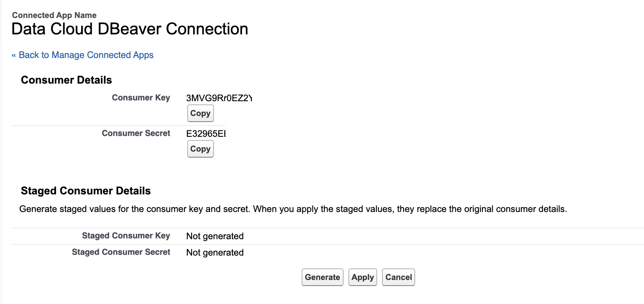This screenshot has width=644, height=304.
Task: Click the « chevron before the back link
Action: (x=14, y=55)
